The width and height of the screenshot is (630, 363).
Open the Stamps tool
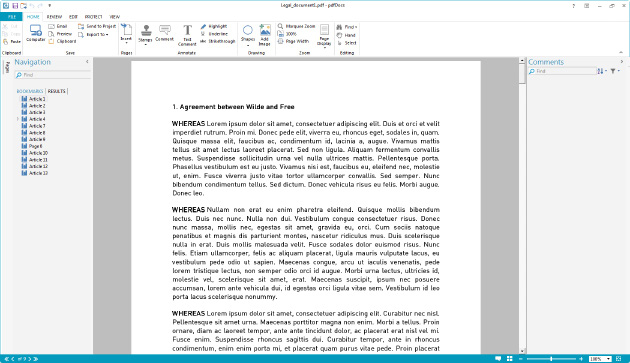tap(145, 35)
